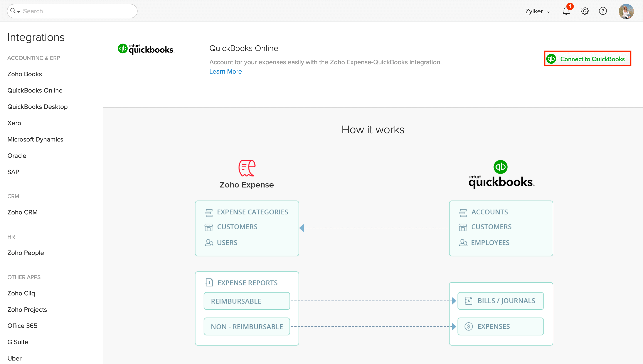Select Oracle integration
Screen dimensions: 643x364
pos(17,156)
